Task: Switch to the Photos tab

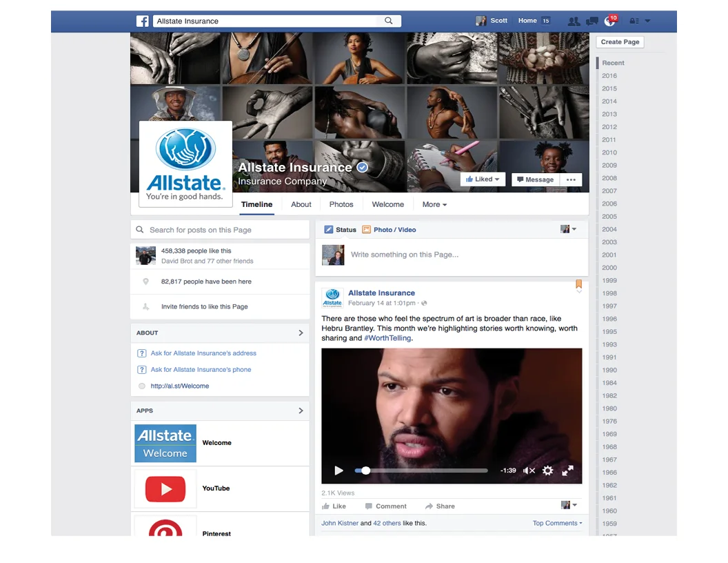Action: (x=341, y=204)
